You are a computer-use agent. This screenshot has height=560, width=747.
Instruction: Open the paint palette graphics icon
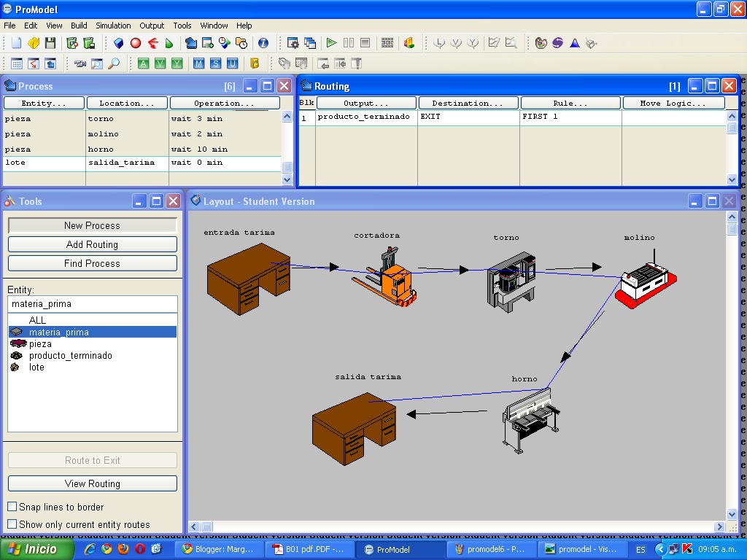point(540,43)
